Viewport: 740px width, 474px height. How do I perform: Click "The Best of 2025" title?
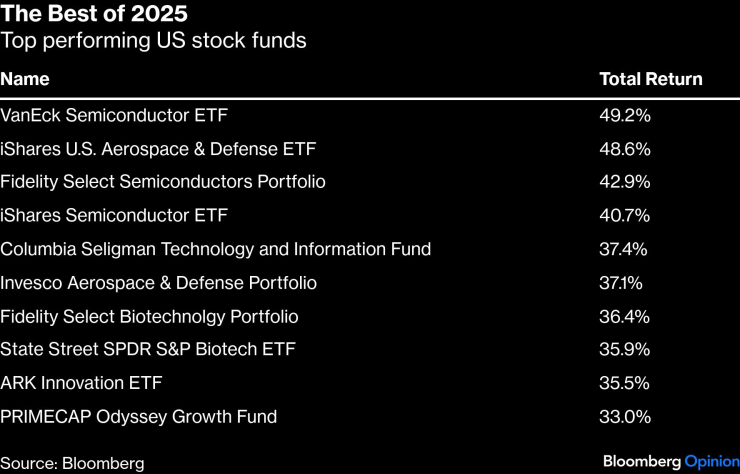pyautogui.click(x=94, y=14)
